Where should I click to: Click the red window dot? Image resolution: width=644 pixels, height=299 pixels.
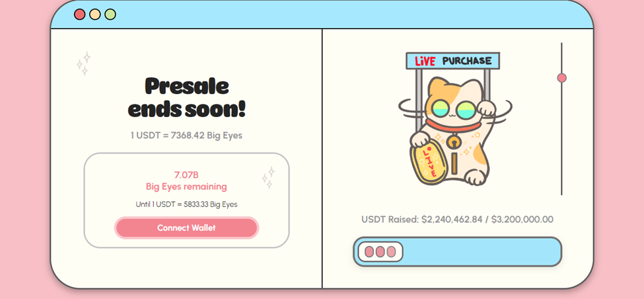click(80, 15)
